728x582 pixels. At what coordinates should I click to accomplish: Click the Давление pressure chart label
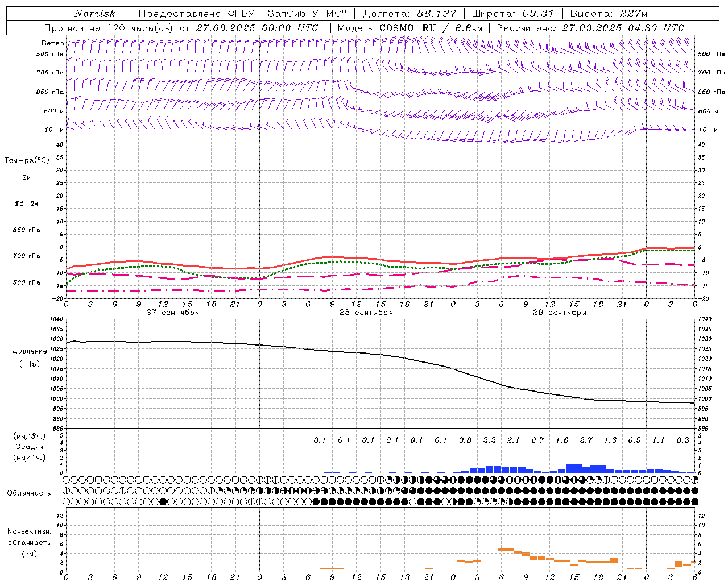click(x=30, y=351)
